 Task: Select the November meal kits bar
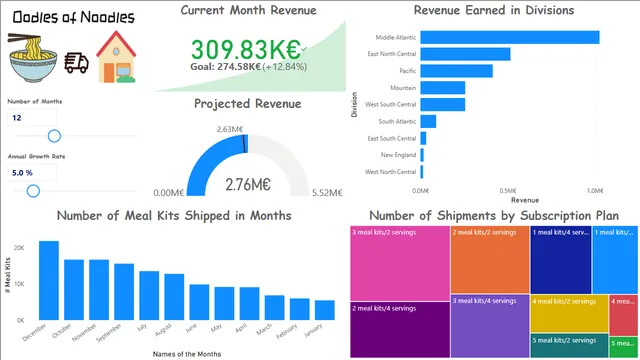point(99,290)
